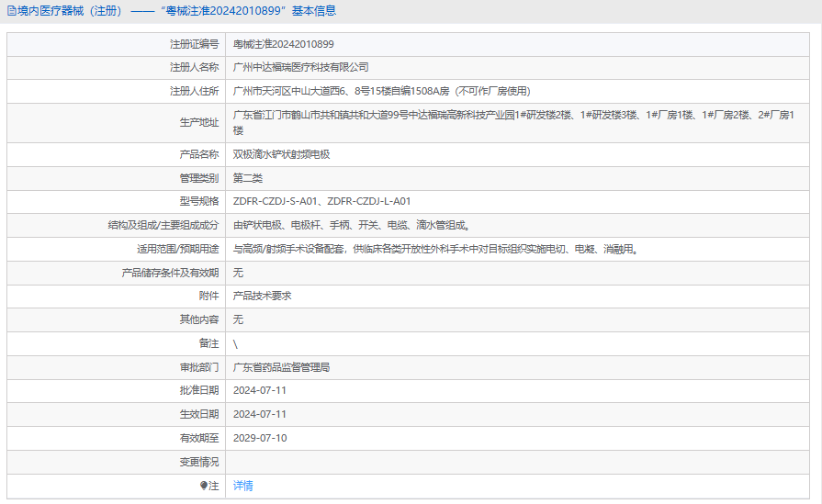The height and width of the screenshot is (504, 822).
Task: Select production address starting 广东省江门市鹤山市
Action: pos(513,122)
